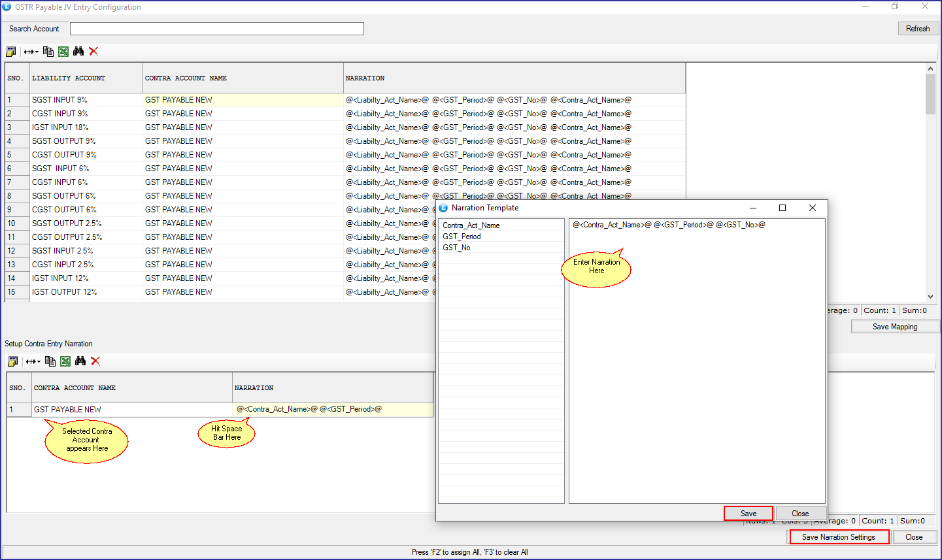Image resolution: width=942 pixels, height=560 pixels.
Task: Click the Save Mapping button
Action: (x=895, y=327)
